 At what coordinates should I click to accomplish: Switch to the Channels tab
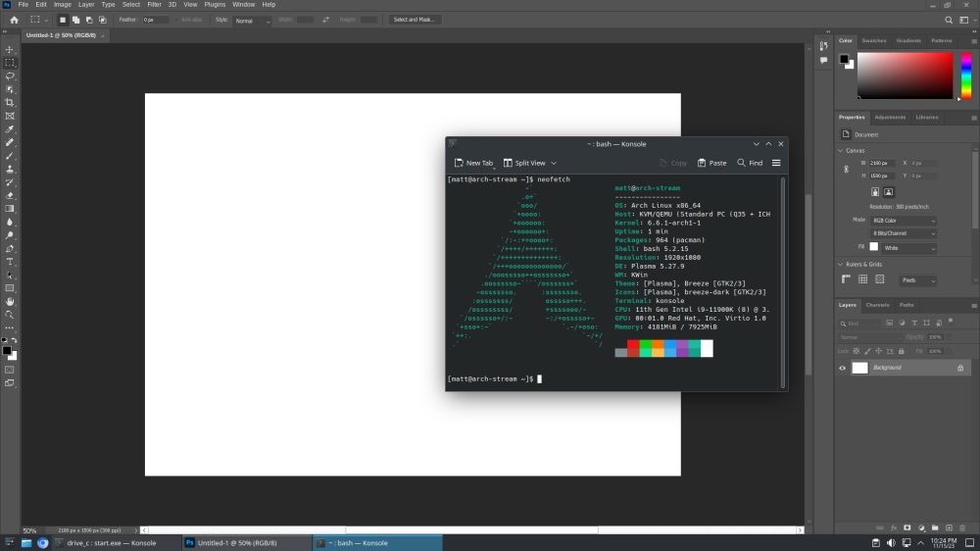(878, 305)
